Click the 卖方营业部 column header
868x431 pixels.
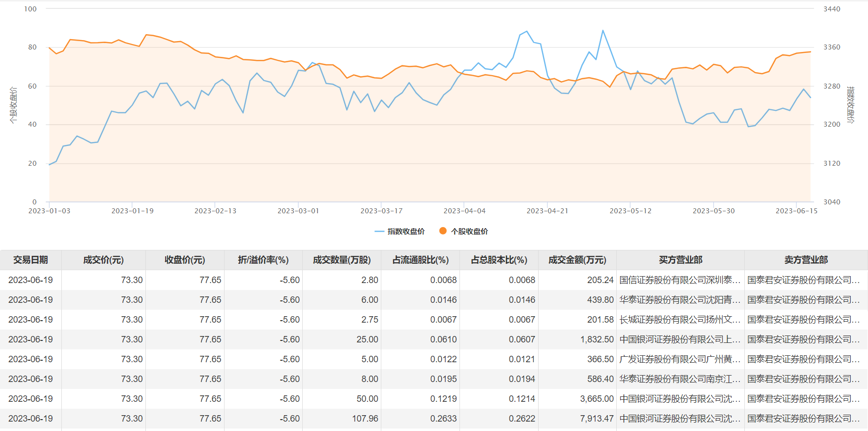[806, 260]
